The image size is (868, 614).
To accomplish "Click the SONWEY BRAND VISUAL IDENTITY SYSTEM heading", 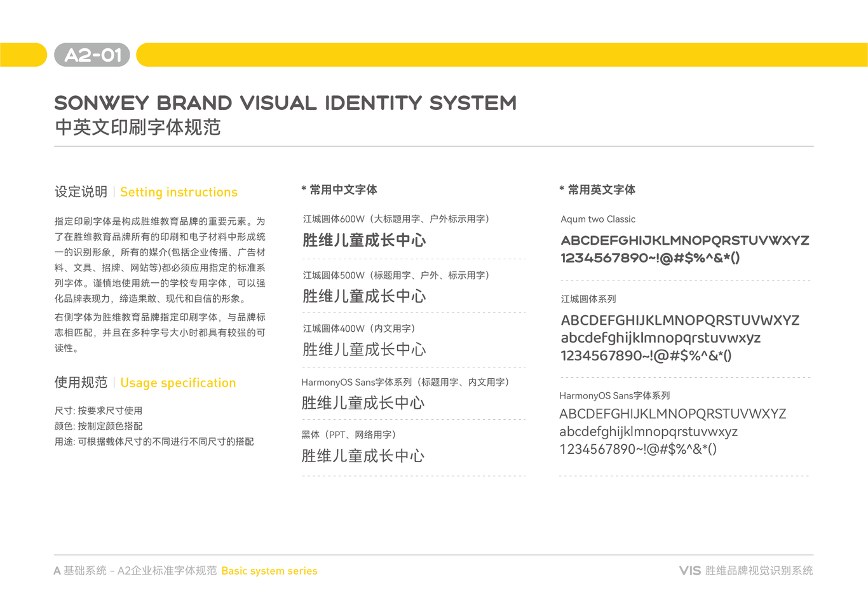I will click(285, 103).
